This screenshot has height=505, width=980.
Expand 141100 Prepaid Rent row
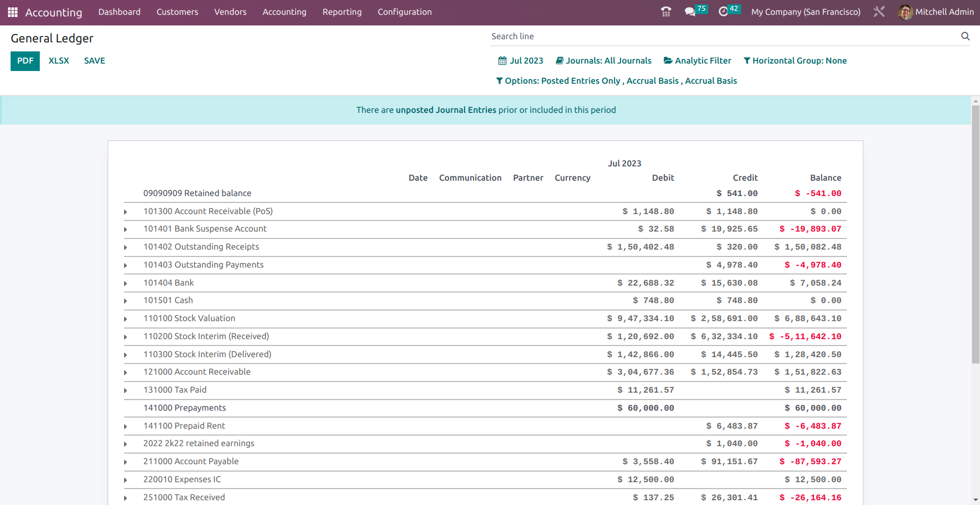coord(126,427)
